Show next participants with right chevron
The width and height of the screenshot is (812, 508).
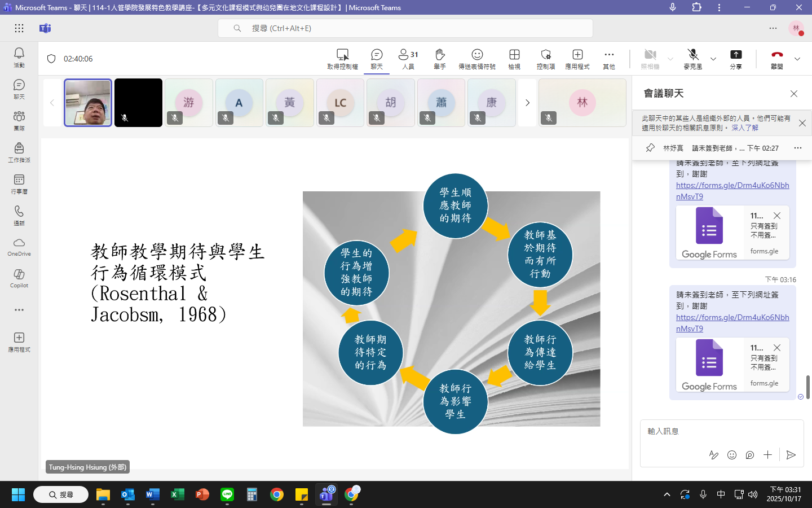(527, 103)
